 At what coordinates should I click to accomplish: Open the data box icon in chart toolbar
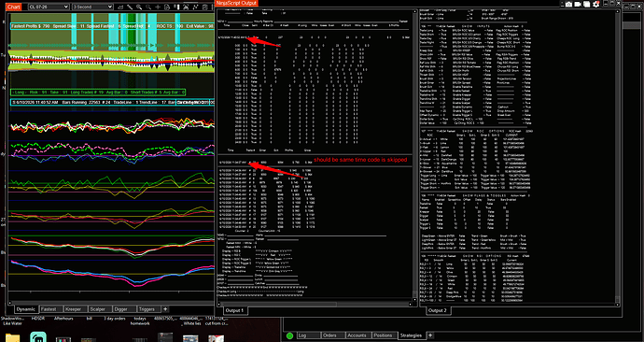point(167,7)
